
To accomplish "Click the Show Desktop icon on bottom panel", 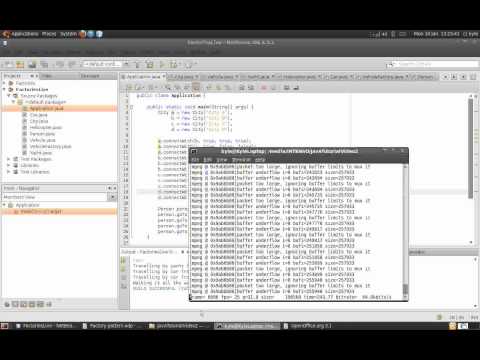I will [4, 326].
